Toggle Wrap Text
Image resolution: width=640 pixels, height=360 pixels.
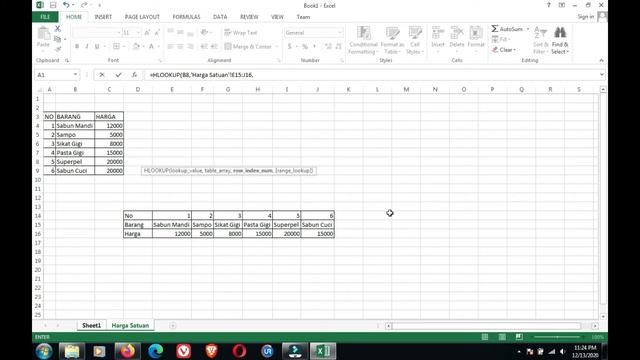[241, 33]
